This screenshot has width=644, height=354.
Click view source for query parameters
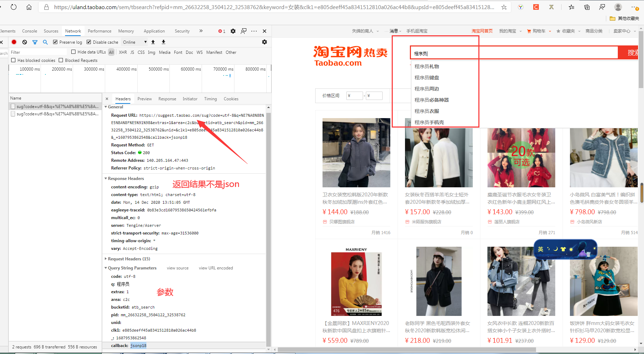pyautogui.click(x=178, y=268)
